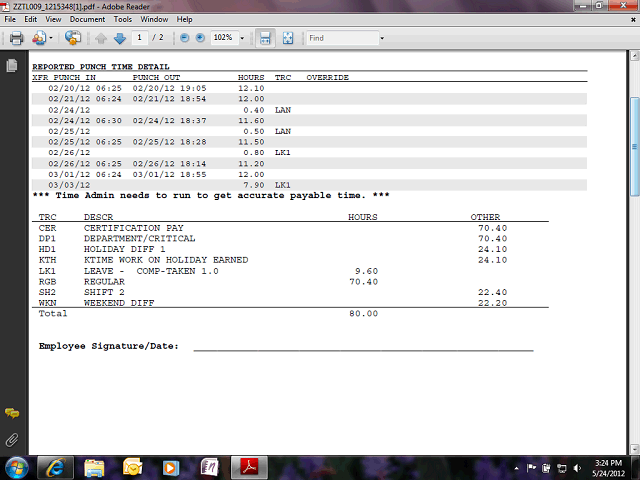Show hidden tray icons arrow

516,468
